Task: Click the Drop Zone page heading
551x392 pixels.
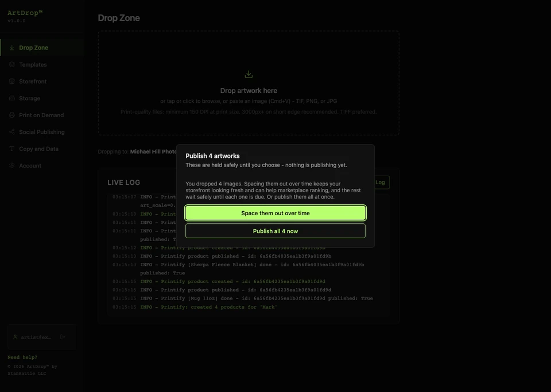Action: 119,18
